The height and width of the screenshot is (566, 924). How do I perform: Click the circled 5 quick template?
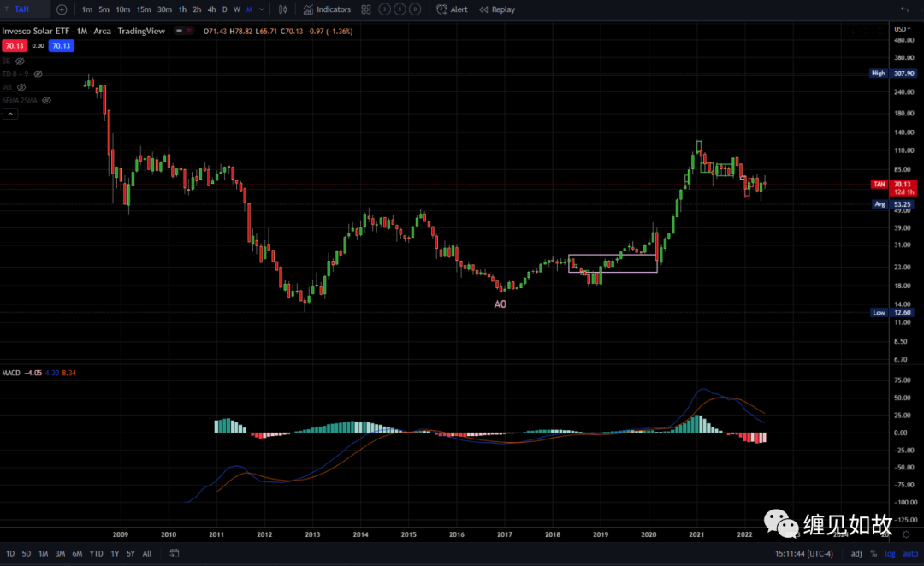400,9
